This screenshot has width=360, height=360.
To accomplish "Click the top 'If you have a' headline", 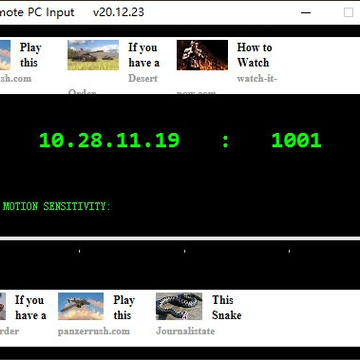I will point(144,55).
